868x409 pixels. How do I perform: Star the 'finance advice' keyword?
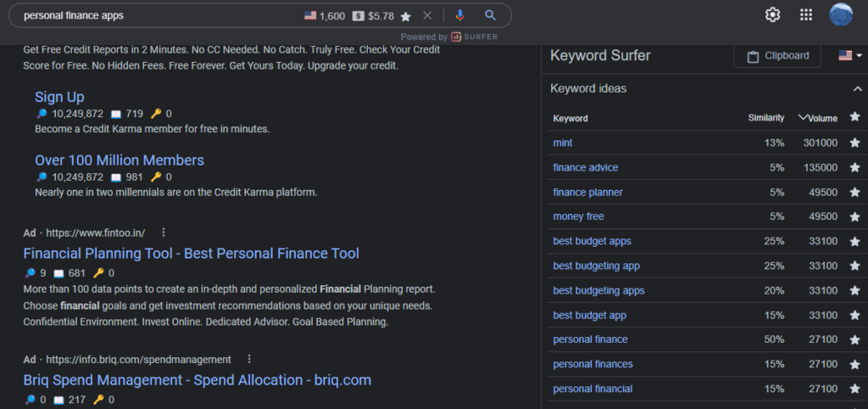click(x=854, y=167)
